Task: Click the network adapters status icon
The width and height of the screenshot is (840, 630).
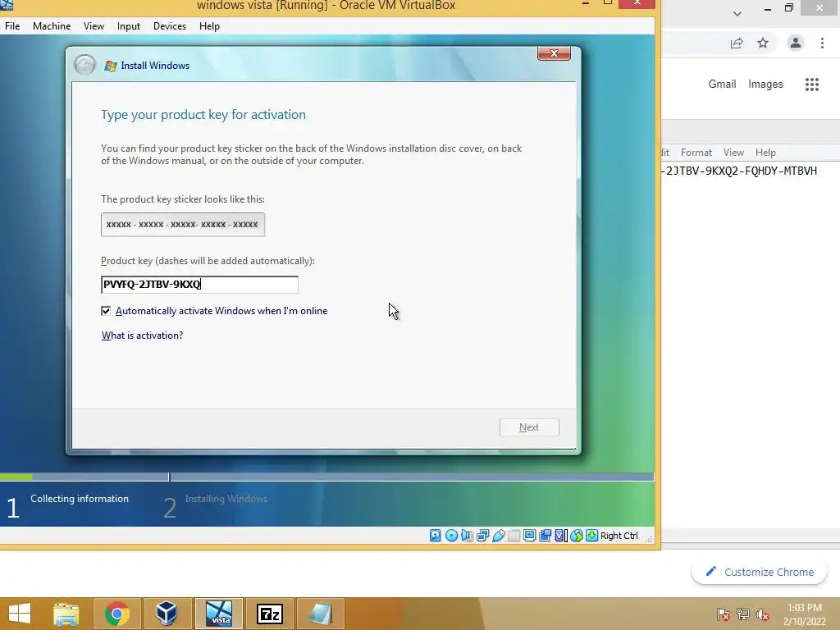Action: coord(482,535)
